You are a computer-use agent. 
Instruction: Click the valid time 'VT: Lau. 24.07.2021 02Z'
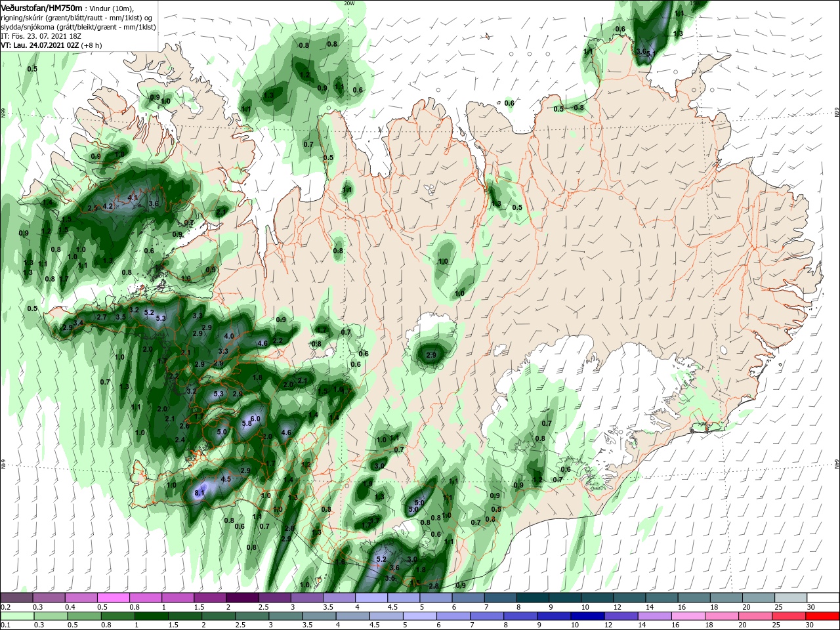(39, 45)
